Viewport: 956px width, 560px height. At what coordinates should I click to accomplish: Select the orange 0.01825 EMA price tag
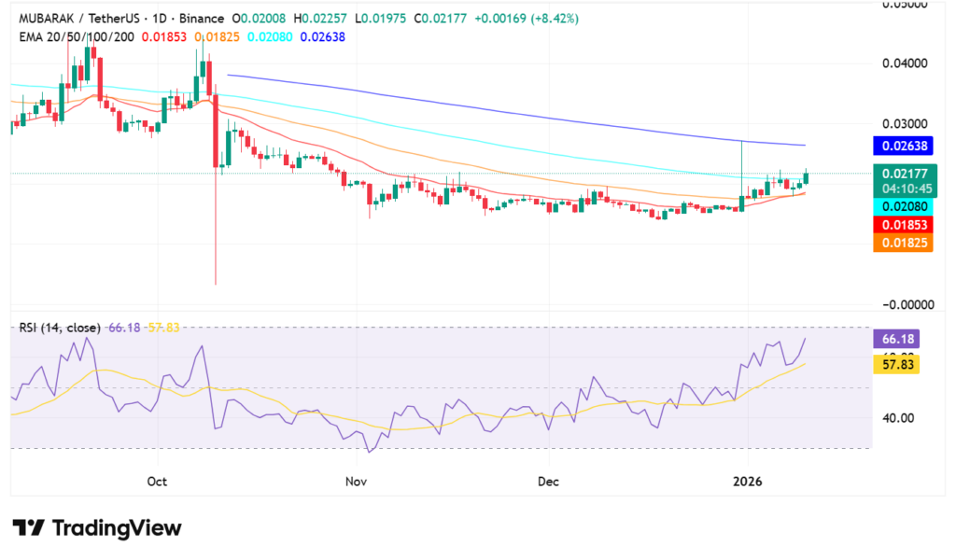pos(900,243)
